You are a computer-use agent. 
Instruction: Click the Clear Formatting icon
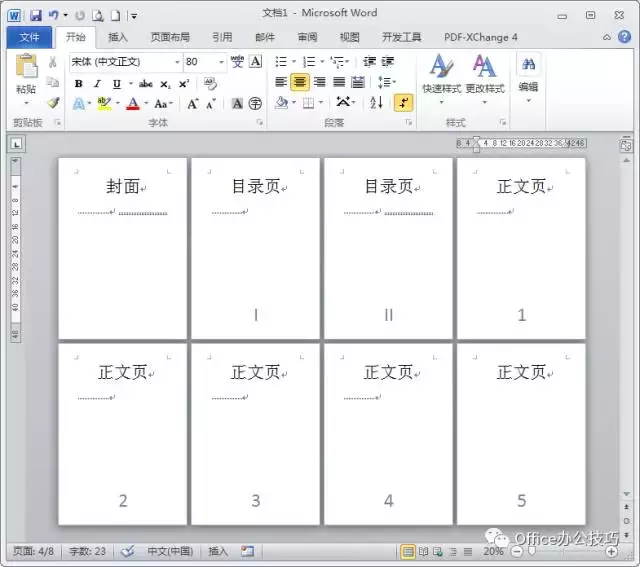(210, 84)
